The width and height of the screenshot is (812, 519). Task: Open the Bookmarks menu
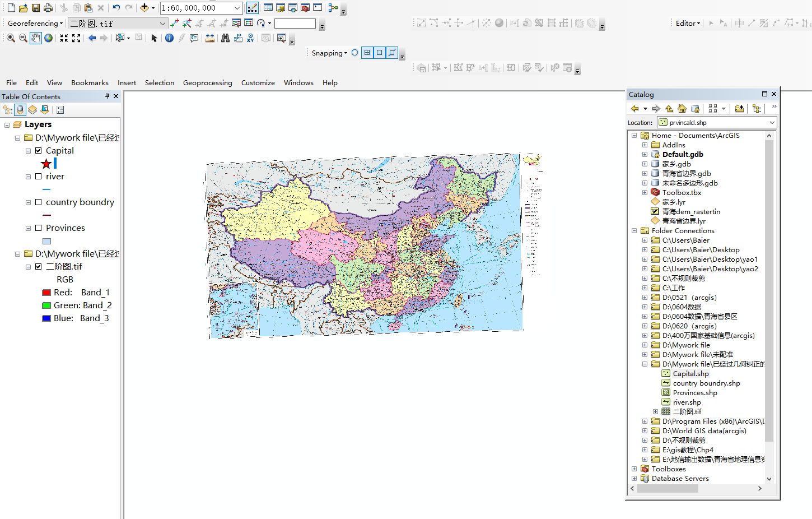pos(90,83)
